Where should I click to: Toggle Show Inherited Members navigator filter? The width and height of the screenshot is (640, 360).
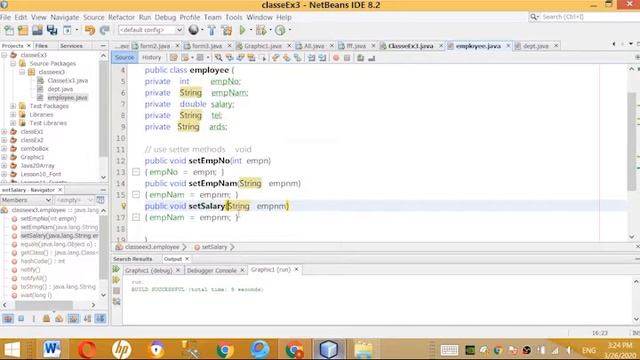pyautogui.click(x=8, y=318)
